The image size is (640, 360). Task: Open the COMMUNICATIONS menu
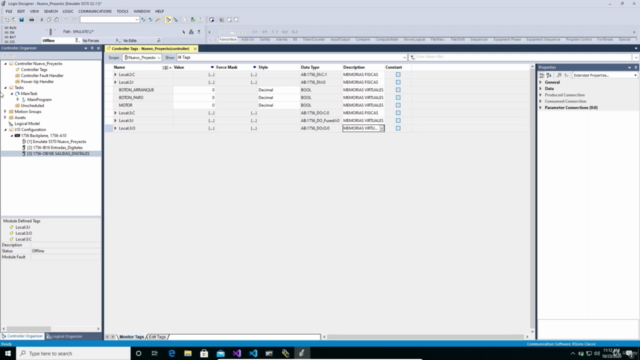[x=95, y=11]
